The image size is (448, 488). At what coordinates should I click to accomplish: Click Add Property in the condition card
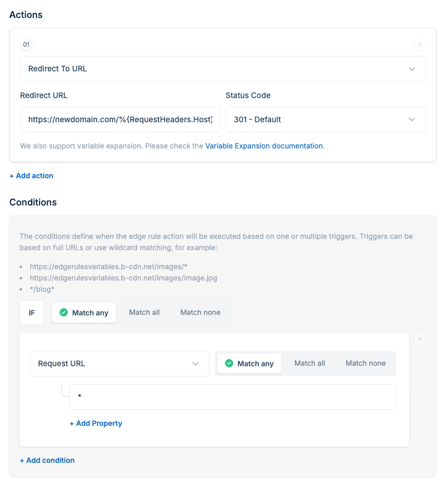point(96,423)
